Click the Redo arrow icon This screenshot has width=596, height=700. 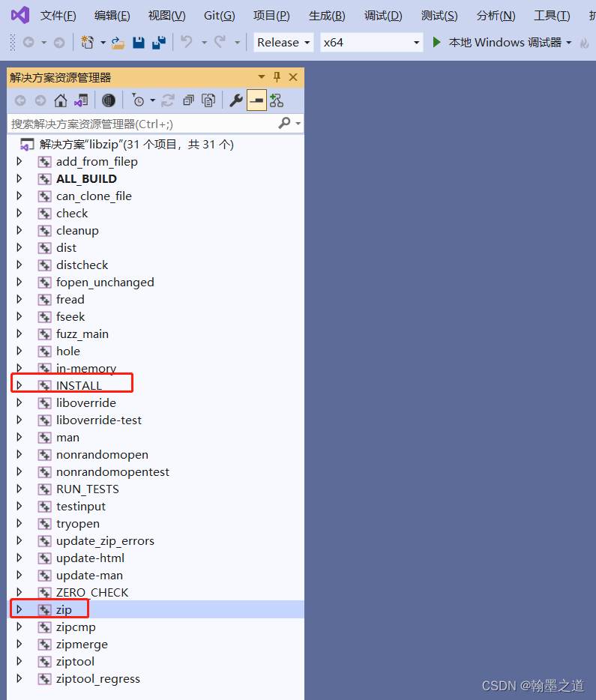[220, 42]
